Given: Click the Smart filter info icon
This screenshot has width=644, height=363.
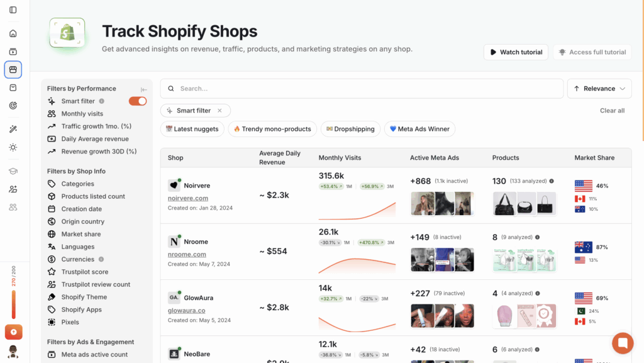Looking at the screenshot, I should click(101, 101).
